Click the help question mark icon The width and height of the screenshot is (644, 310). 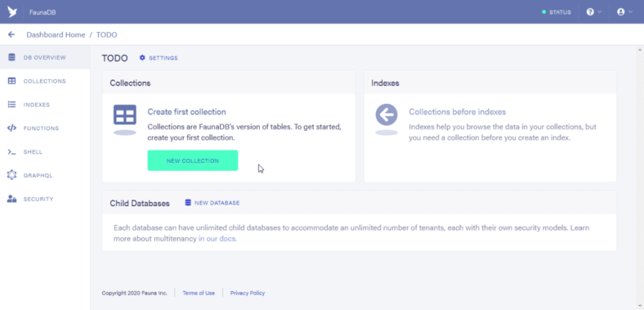(590, 12)
